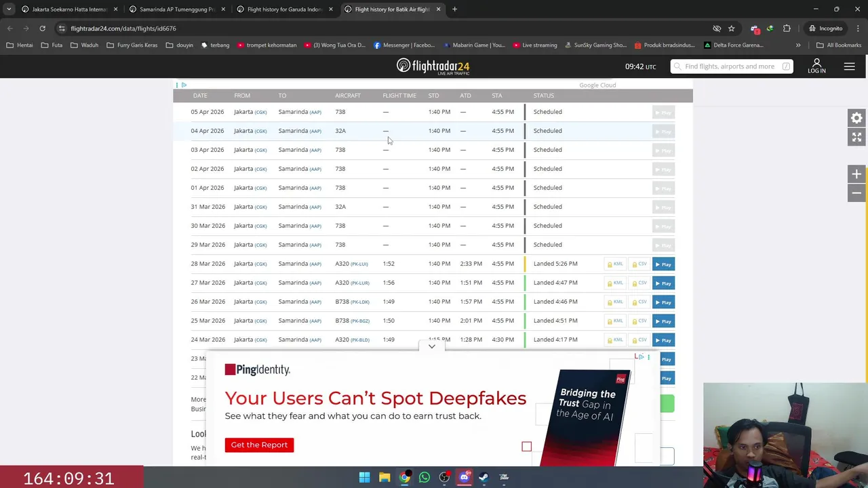Play the 27 Mar 2026 flight
This screenshot has height=488, width=868.
point(663,283)
